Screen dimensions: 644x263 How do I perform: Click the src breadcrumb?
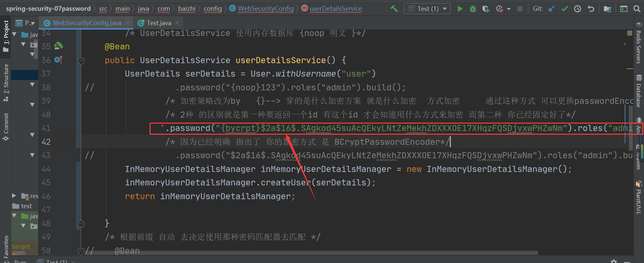click(103, 9)
